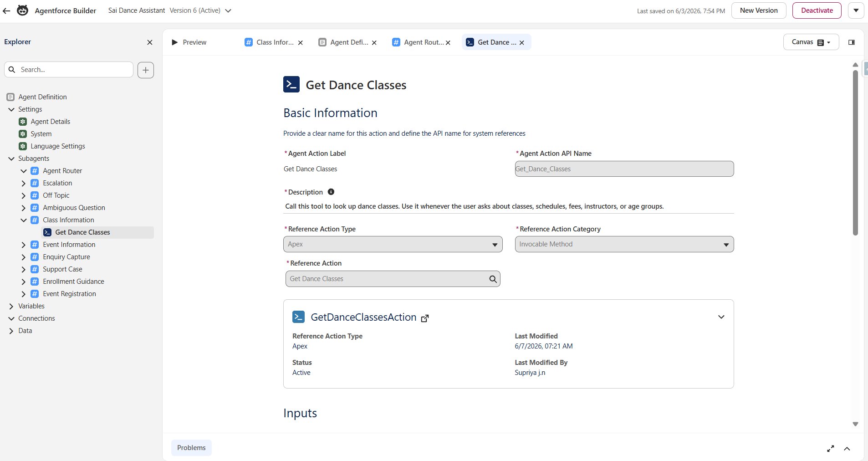Screen dimensions: 868x461
Task: Expand the Escalation subagent
Action: 24,183
